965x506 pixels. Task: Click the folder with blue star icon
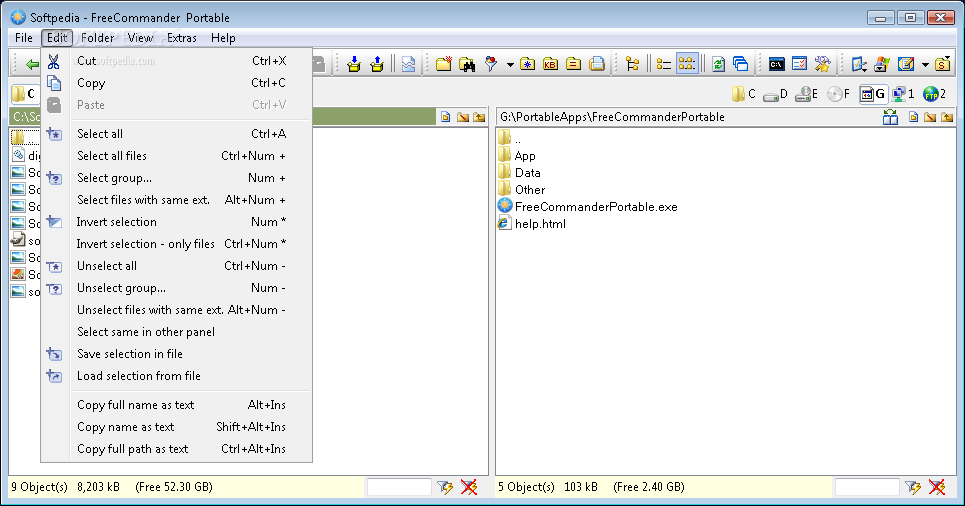click(x=527, y=63)
